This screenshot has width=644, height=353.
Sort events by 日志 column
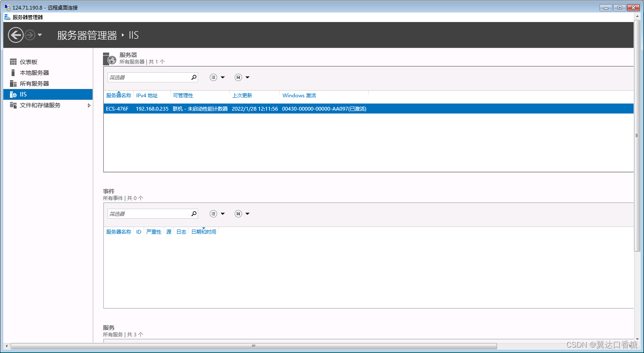[181, 232]
